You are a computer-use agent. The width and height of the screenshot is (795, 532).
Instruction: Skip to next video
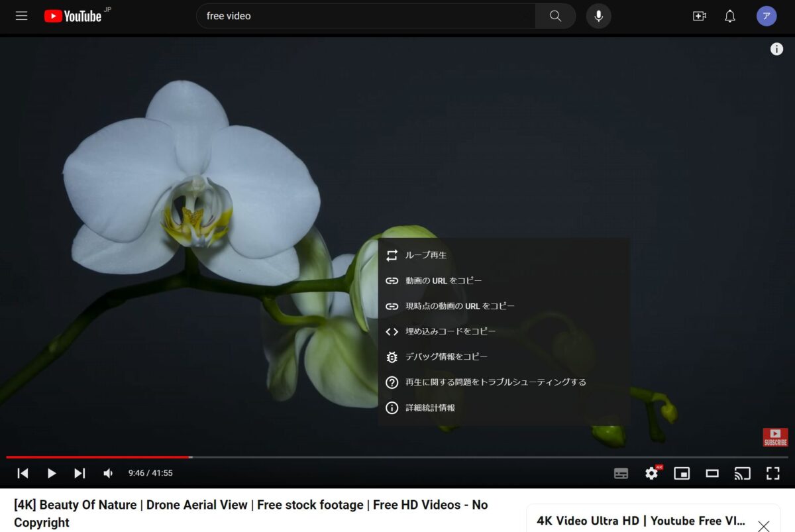tap(79, 473)
